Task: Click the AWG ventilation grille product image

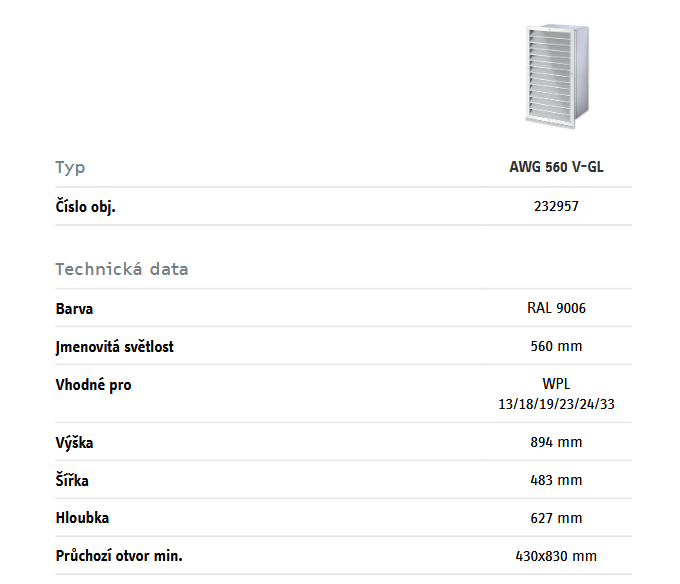Action: [556, 77]
